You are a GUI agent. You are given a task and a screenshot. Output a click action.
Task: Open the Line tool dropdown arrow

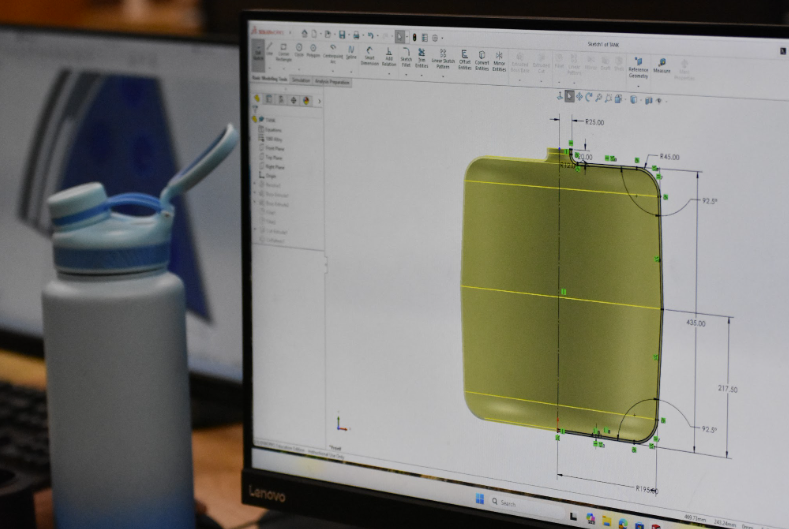coord(270,68)
